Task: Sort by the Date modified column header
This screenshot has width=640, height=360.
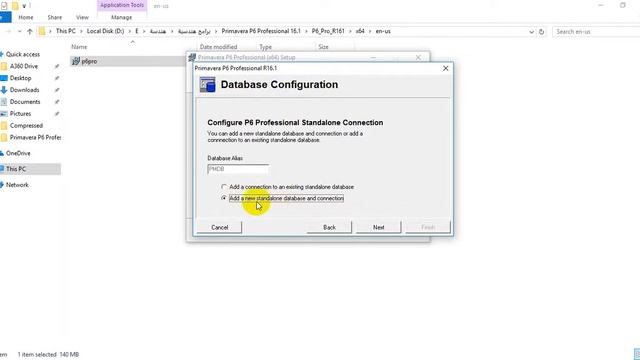Action: 218,47
